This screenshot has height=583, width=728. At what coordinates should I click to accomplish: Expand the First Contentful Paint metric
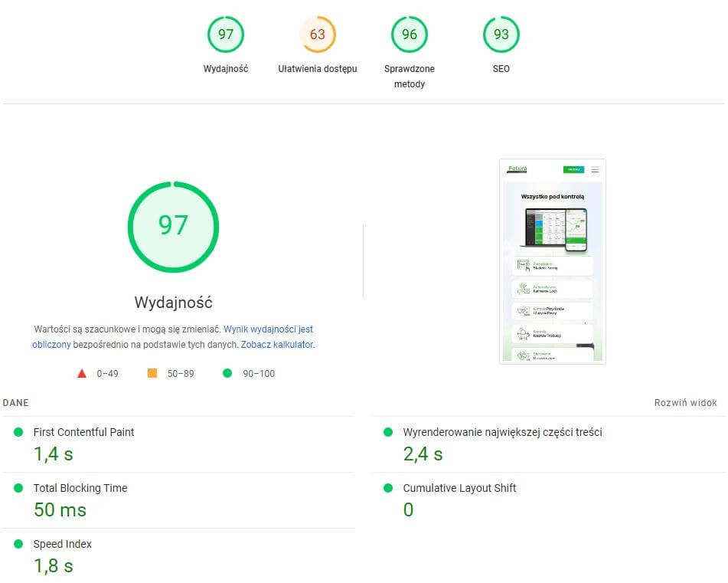(83, 432)
